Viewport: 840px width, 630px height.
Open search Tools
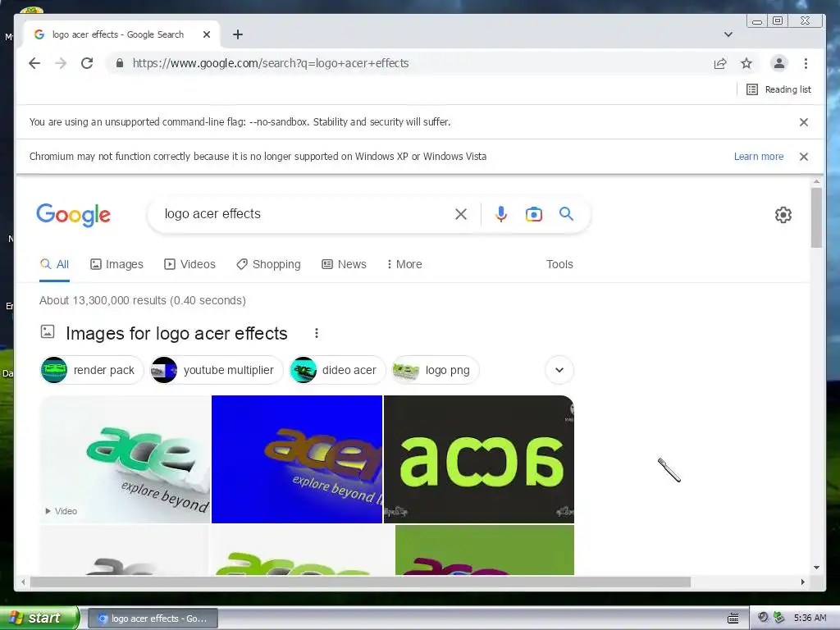point(559,264)
